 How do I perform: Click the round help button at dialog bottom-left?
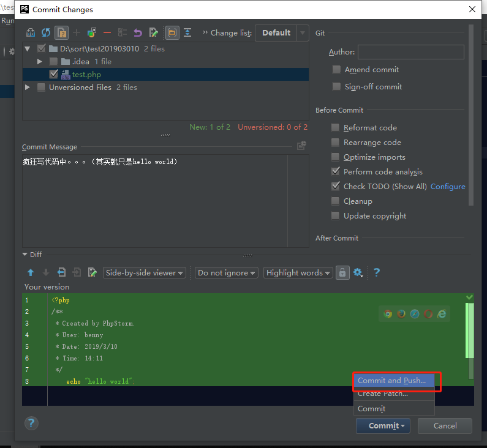pyautogui.click(x=31, y=423)
